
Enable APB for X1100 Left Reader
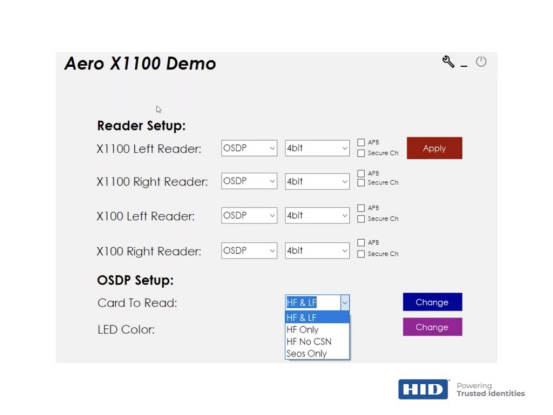[x=361, y=142]
